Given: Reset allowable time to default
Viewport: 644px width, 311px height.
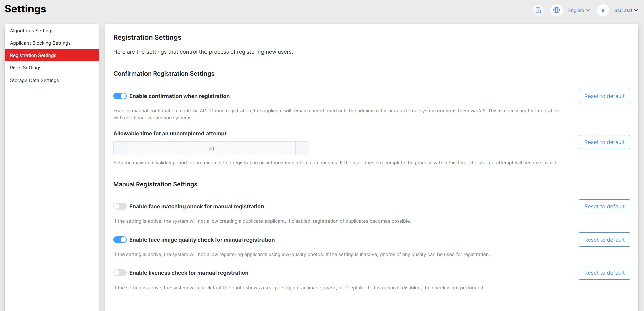Looking at the screenshot, I should coord(604,142).
